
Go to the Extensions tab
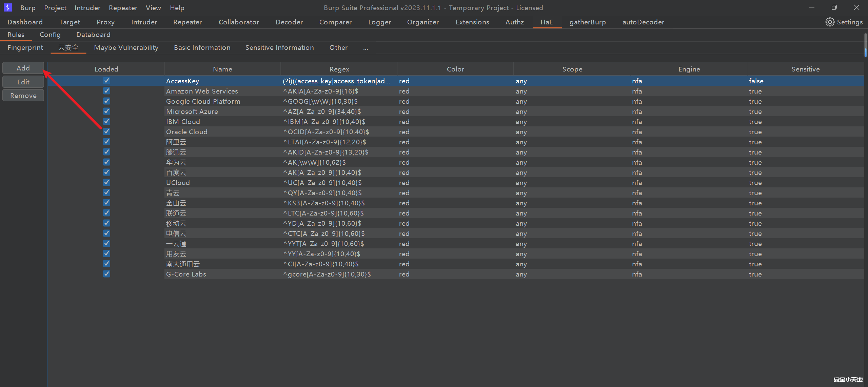472,22
